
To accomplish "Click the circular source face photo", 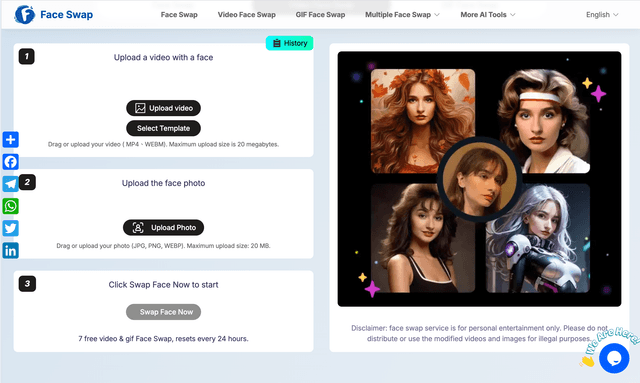I will click(x=480, y=179).
